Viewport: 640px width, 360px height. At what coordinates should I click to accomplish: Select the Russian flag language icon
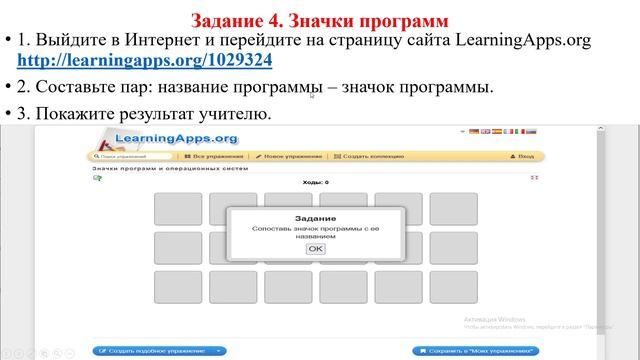tap(531, 131)
